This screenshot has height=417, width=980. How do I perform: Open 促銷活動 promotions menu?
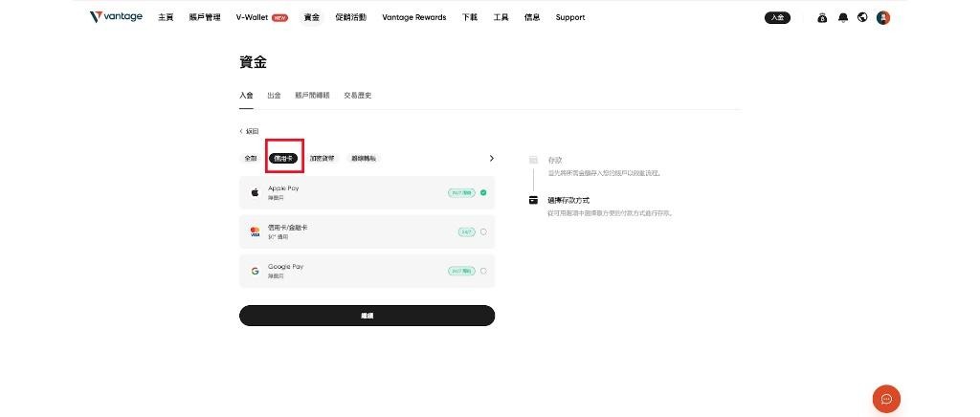351,17
